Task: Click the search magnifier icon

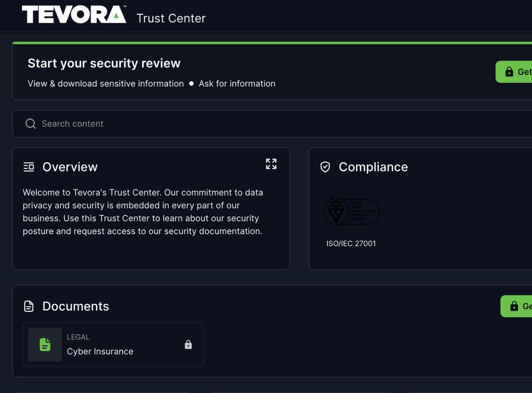Action: point(31,124)
